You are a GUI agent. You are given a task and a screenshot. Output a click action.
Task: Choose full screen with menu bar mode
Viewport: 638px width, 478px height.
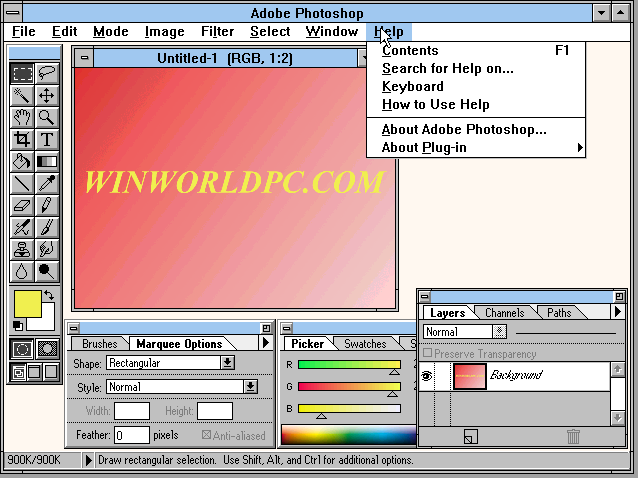coord(35,372)
